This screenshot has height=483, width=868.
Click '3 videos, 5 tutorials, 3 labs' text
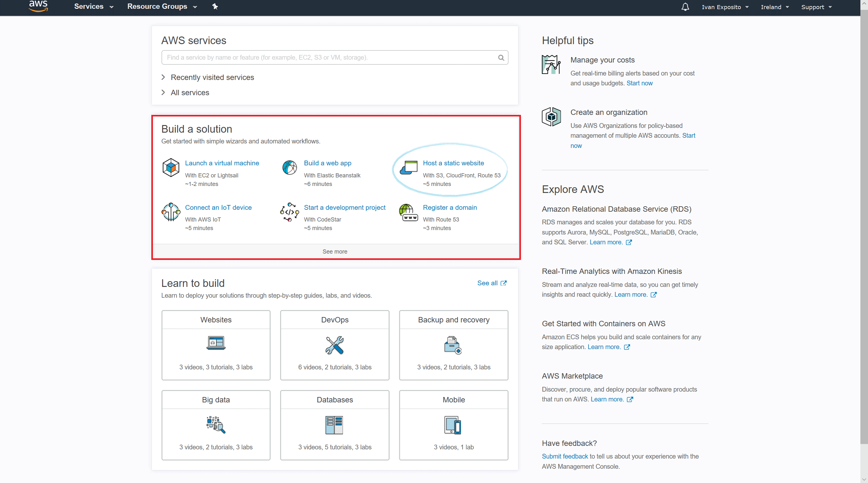tap(335, 447)
